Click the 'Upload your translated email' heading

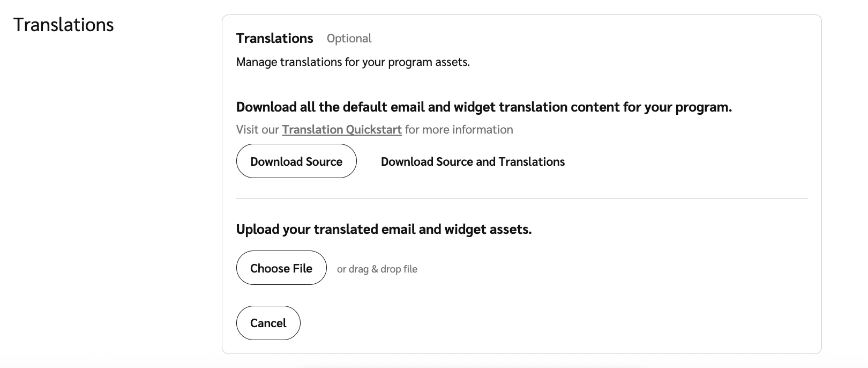[384, 230]
